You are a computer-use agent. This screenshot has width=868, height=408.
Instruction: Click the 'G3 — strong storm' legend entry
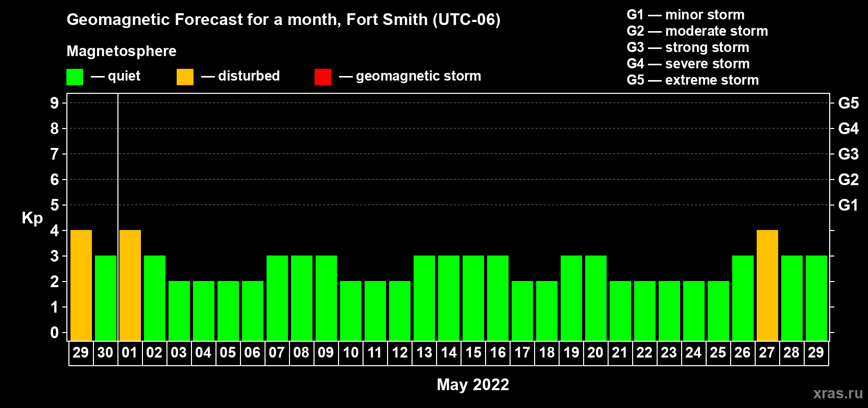[688, 47]
